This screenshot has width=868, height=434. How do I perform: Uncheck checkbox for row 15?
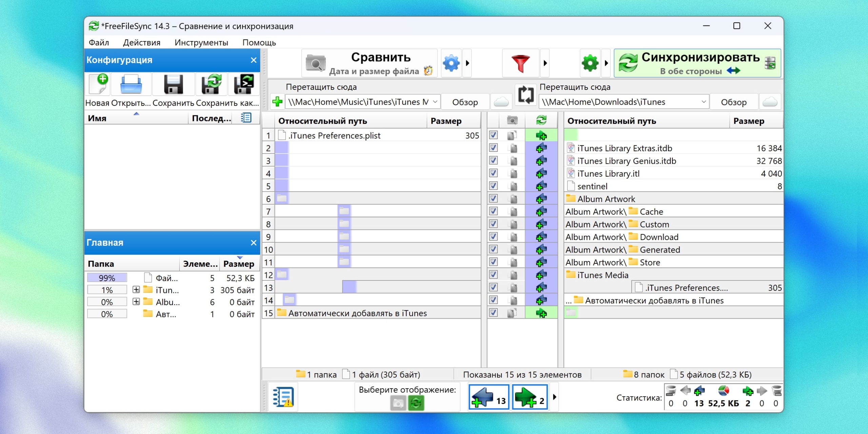click(x=494, y=313)
